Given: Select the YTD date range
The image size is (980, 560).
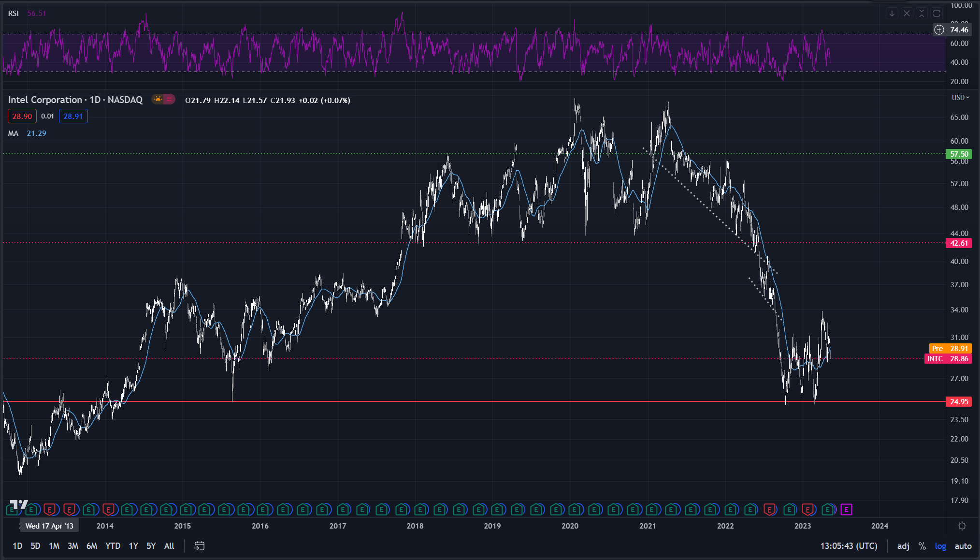Looking at the screenshot, I should [x=113, y=546].
